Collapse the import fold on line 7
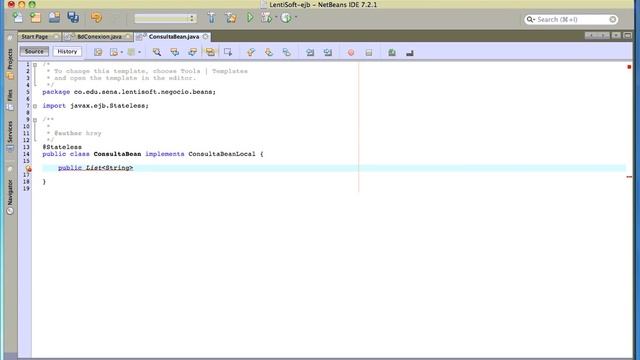Screen dimensions: 640x360 [35, 106]
